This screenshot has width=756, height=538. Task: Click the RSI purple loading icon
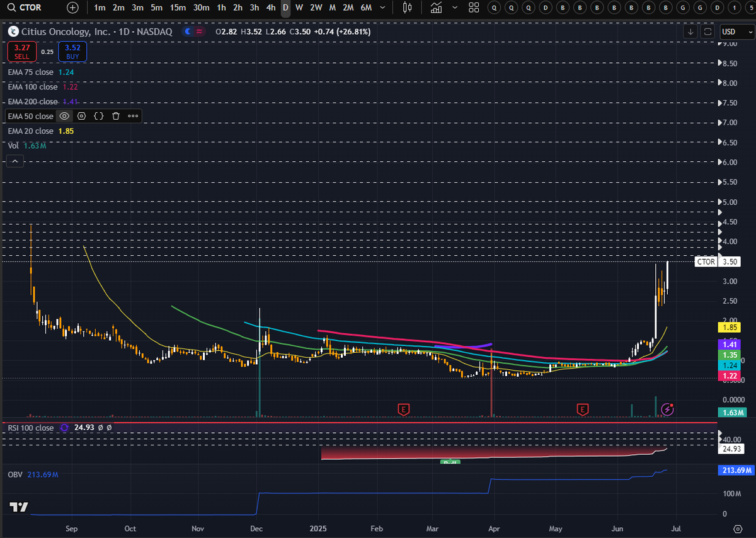click(64, 428)
